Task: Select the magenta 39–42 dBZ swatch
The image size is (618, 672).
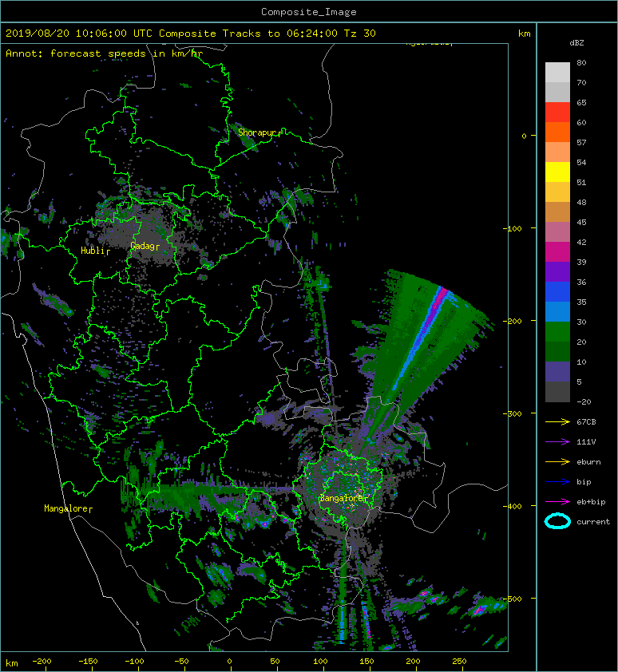Action: coord(557,252)
